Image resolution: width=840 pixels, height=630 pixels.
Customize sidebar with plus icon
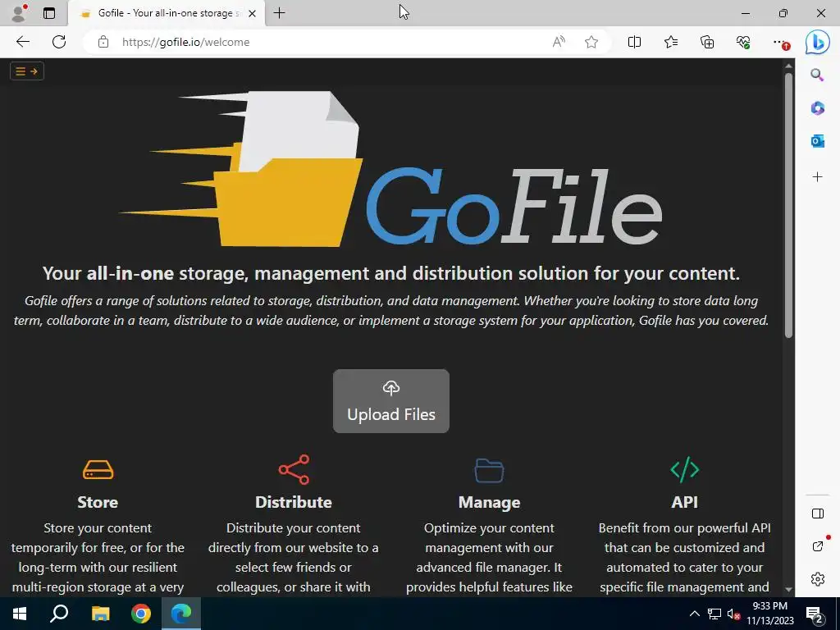817,177
